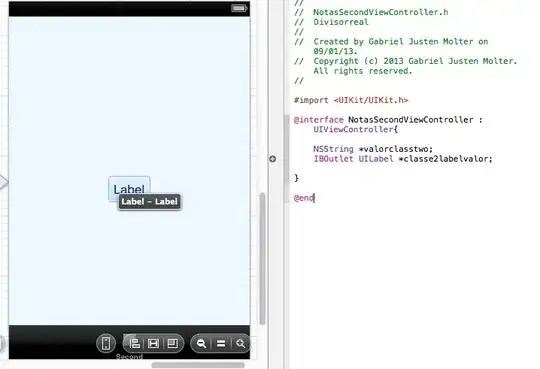Screen dimensions: 540x369
Task: Click the code editor vertical scroller
Action: 287,149
